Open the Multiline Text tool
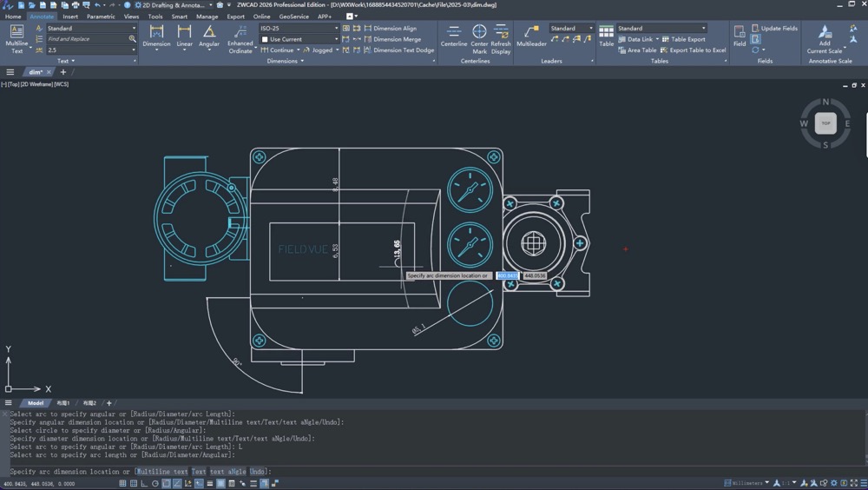The image size is (868, 490). tap(16, 36)
